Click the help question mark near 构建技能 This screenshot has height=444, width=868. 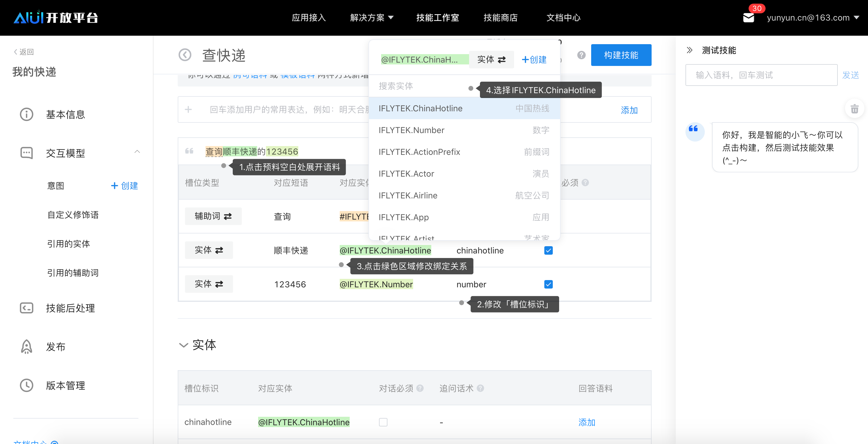(581, 55)
